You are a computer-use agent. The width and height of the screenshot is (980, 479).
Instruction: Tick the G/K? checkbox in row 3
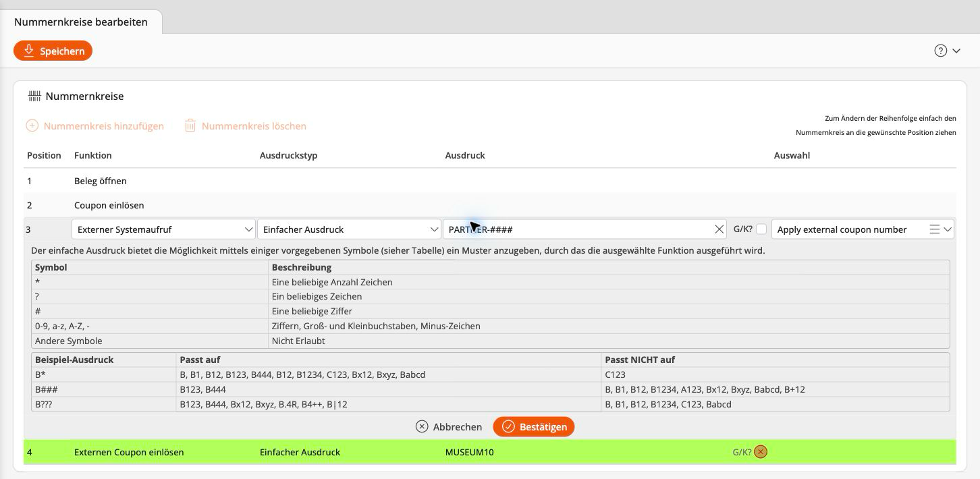click(761, 229)
